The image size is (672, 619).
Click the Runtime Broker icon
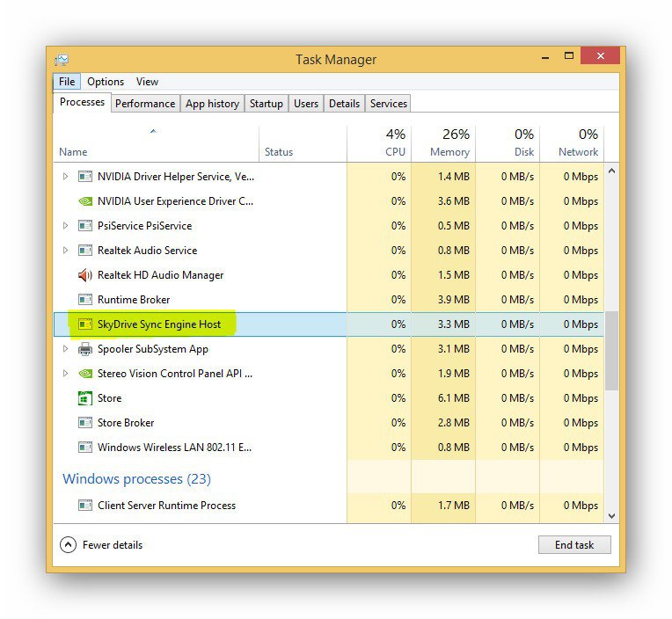pyautogui.click(x=85, y=300)
